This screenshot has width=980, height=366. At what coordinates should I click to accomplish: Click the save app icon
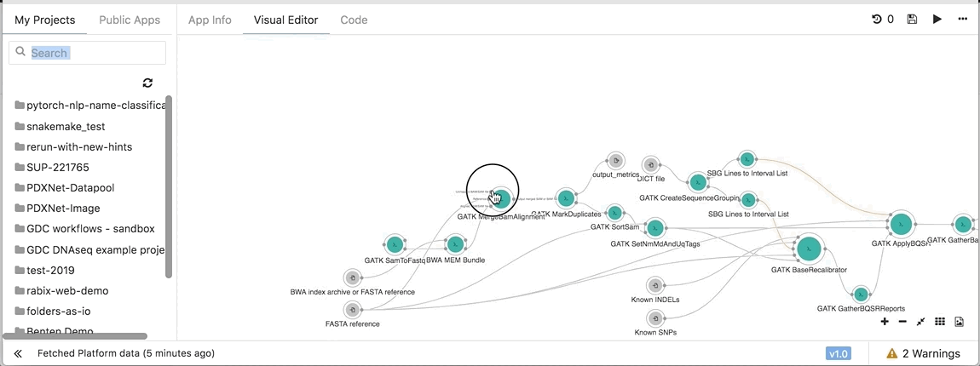912,20
